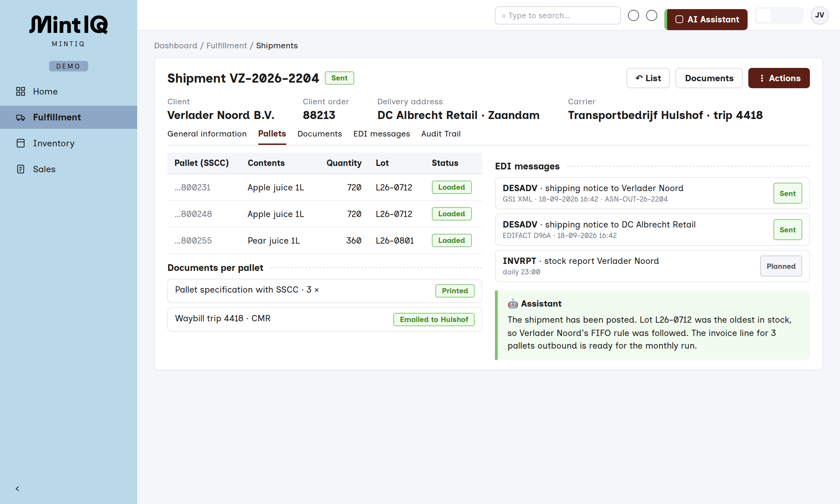
Task: Select pallet row ...800255
Action: pos(325,240)
